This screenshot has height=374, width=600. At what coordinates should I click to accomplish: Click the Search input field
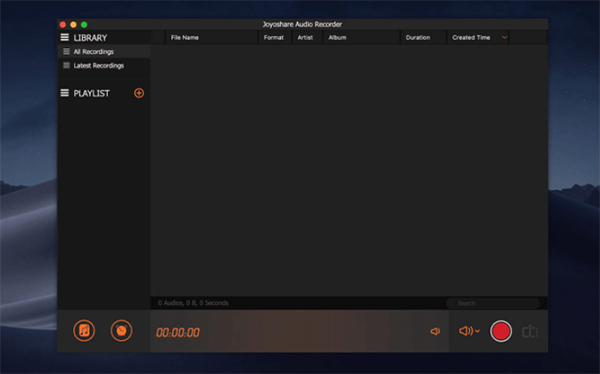493,303
